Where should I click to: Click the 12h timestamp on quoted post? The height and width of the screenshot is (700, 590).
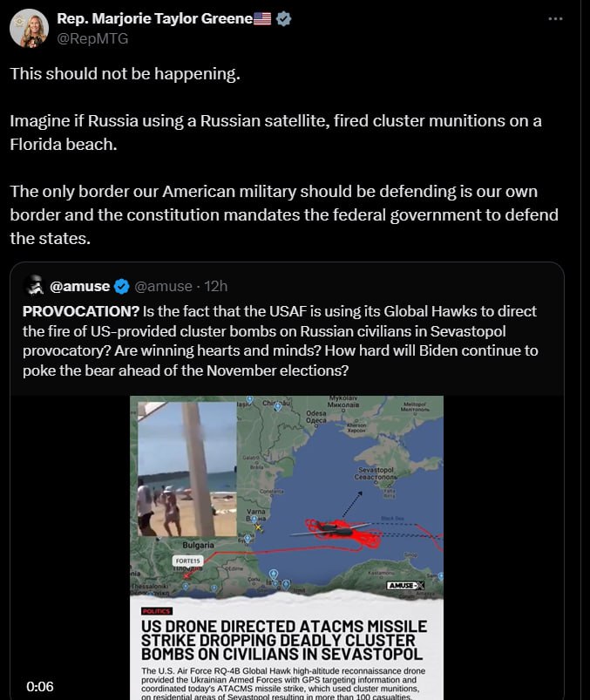coord(216,286)
